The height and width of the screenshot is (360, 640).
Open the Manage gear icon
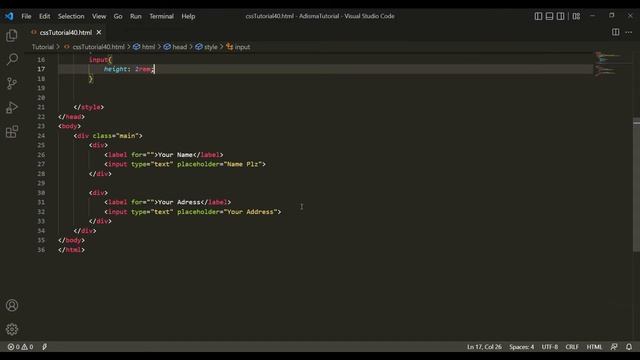12,329
